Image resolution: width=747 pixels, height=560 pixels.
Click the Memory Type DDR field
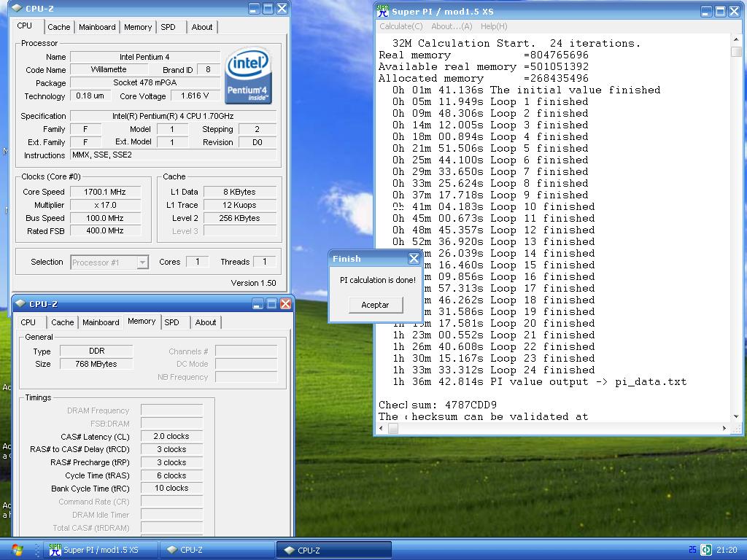click(x=96, y=351)
